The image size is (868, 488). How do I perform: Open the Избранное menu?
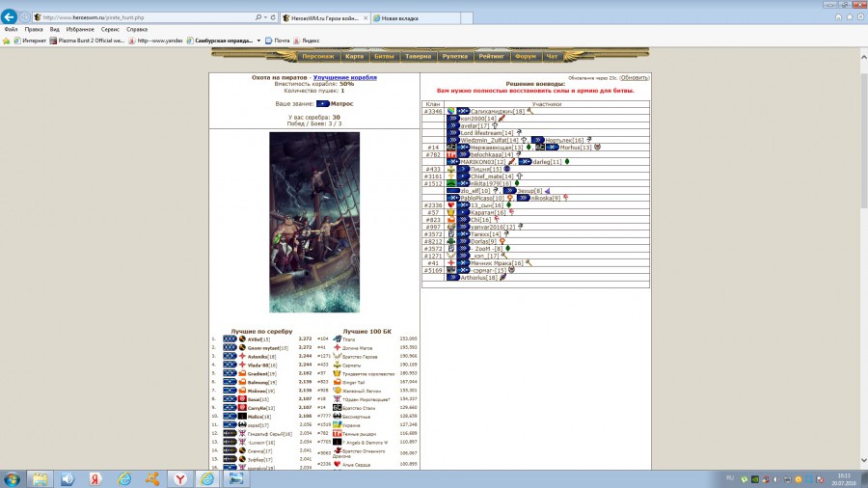[x=80, y=29]
